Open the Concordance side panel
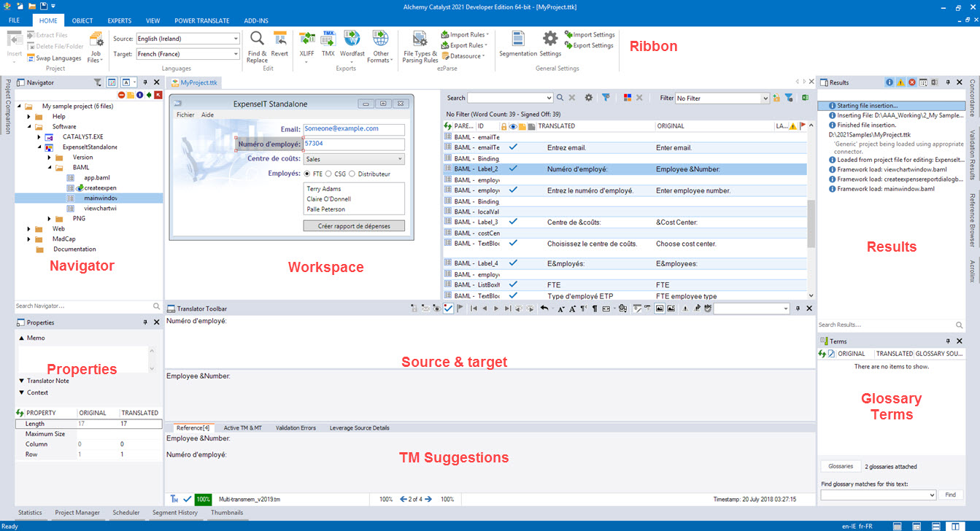 point(972,98)
